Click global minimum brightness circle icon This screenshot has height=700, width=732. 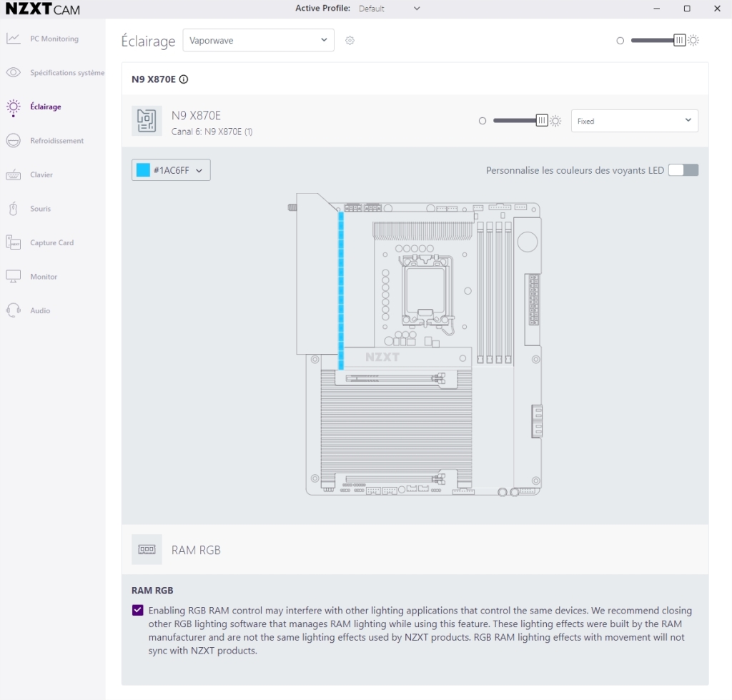pyautogui.click(x=620, y=41)
